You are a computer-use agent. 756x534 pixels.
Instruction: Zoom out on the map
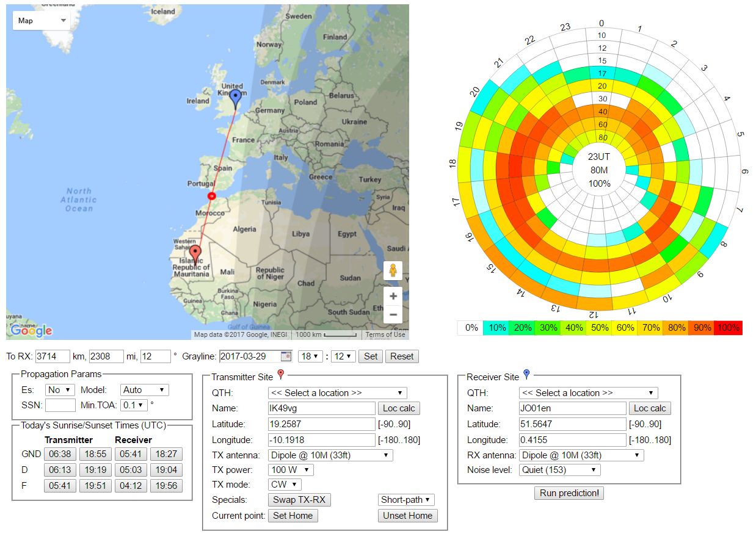(393, 315)
